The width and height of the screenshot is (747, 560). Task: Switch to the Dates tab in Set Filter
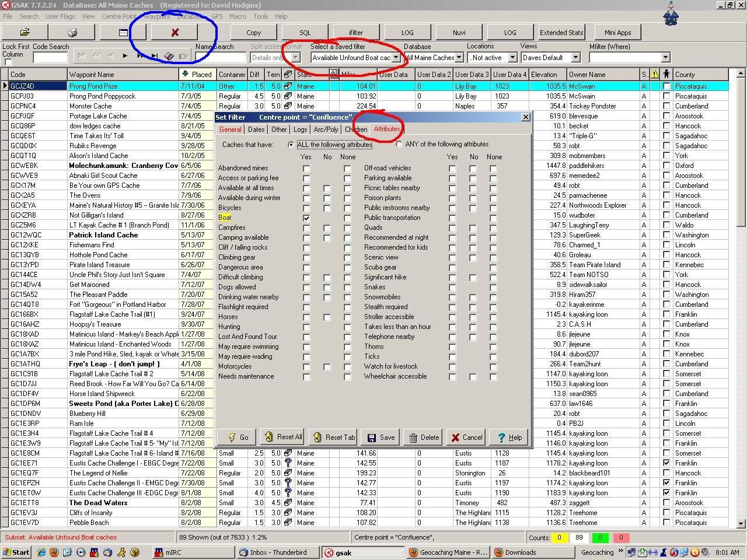pyautogui.click(x=256, y=129)
